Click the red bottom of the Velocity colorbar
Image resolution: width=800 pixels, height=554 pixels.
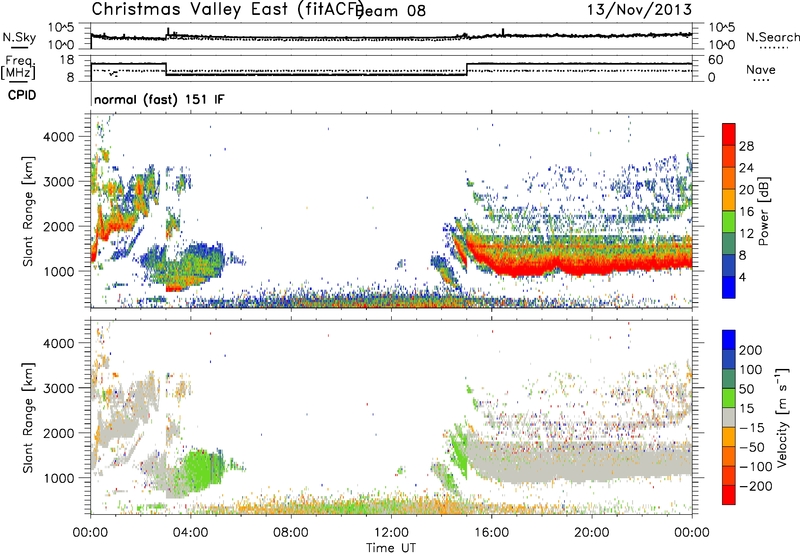tap(729, 495)
